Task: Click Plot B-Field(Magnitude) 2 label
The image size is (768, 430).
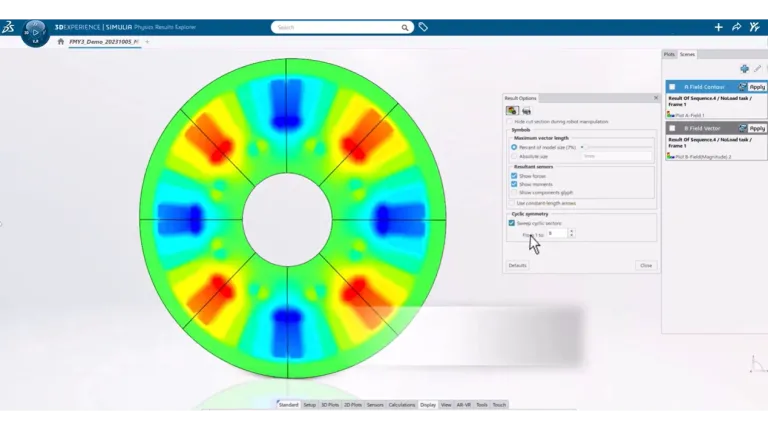Action: [x=703, y=157]
